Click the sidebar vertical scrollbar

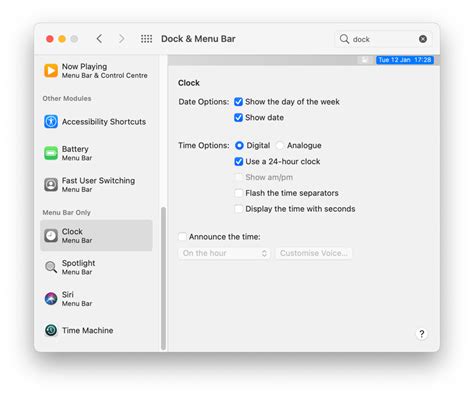click(163, 278)
